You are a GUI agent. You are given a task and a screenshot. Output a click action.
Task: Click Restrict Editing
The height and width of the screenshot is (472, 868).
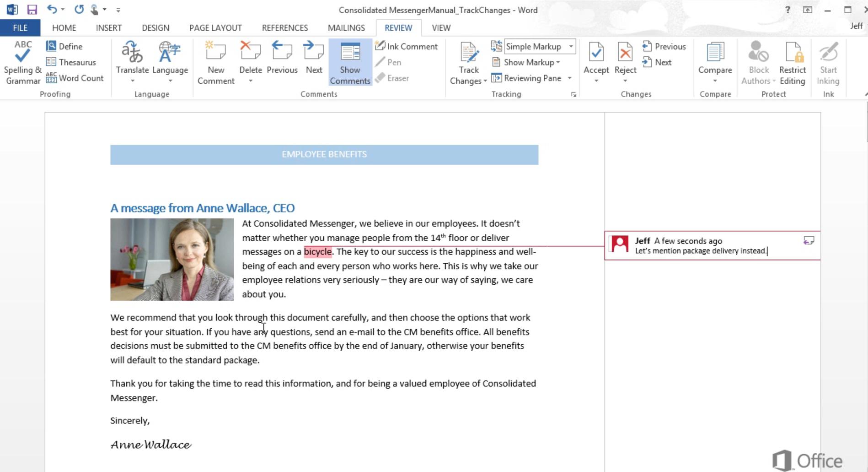point(792,63)
